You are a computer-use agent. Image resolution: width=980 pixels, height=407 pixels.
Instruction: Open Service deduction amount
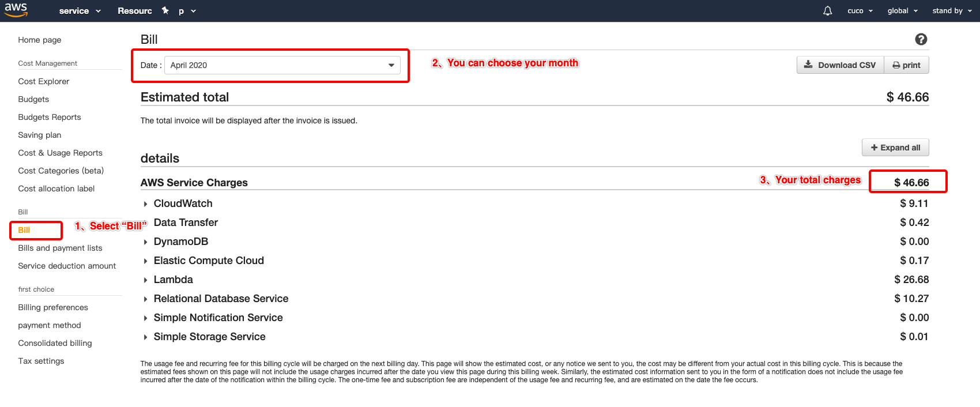(x=67, y=266)
